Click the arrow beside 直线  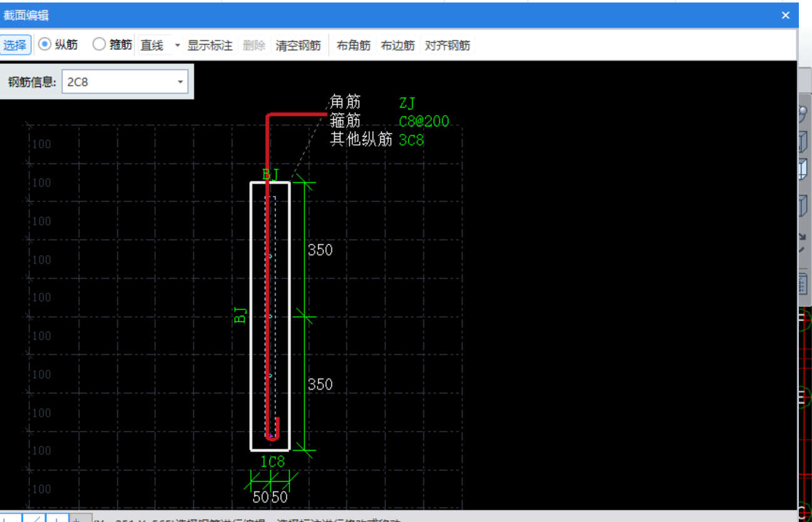point(177,46)
